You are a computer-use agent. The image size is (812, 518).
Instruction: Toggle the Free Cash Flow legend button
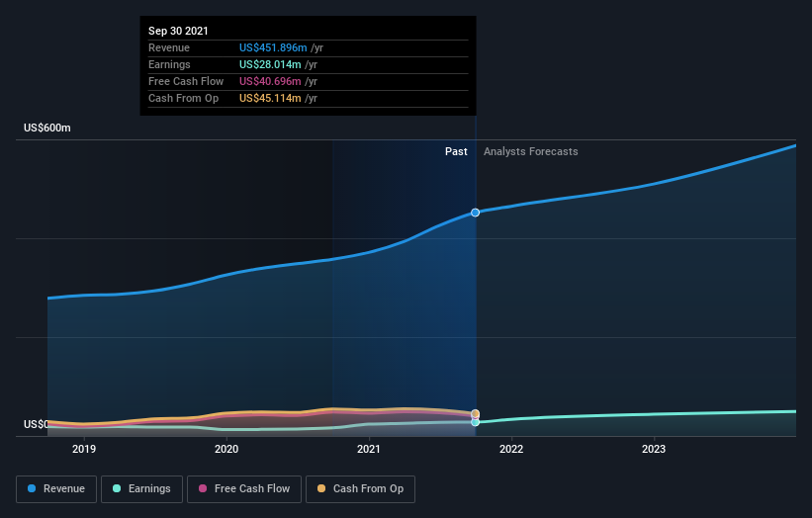[244, 489]
